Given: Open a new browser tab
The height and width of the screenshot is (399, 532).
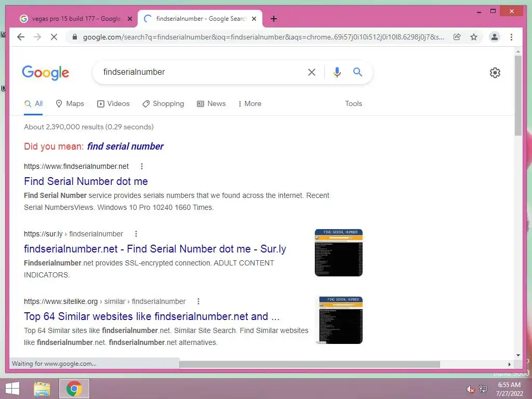Looking at the screenshot, I should (274, 19).
